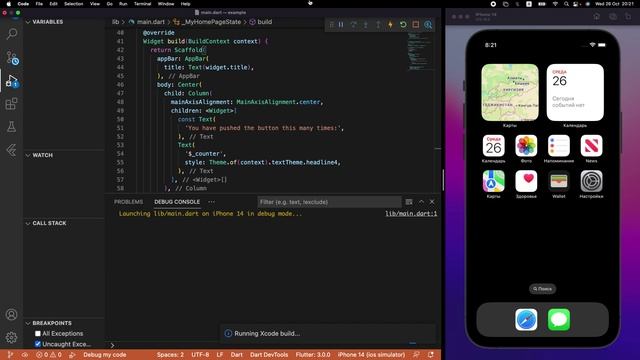640x360 pixels.
Task: Open Reminders app in the simulator
Action: pyautogui.click(x=559, y=146)
